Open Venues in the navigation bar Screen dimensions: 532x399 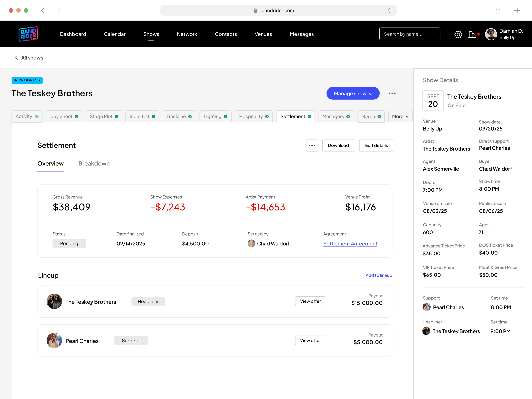(263, 34)
